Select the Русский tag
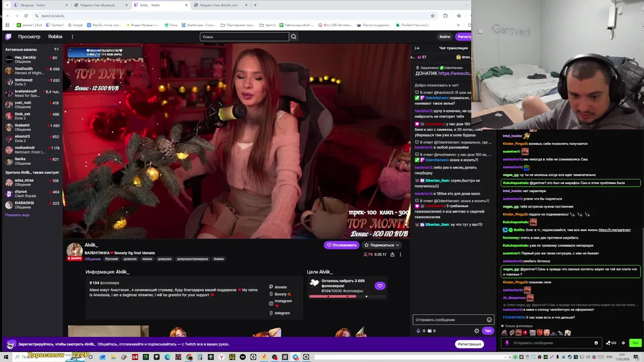The image size is (644, 362). pyautogui.click(x=111, y=259)
